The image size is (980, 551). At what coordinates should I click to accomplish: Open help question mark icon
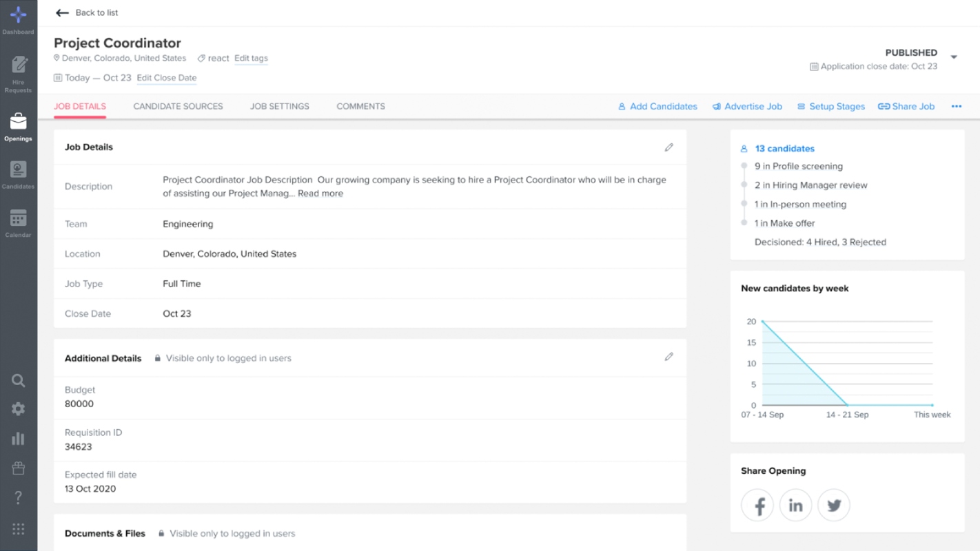click(x=19, y=497)
